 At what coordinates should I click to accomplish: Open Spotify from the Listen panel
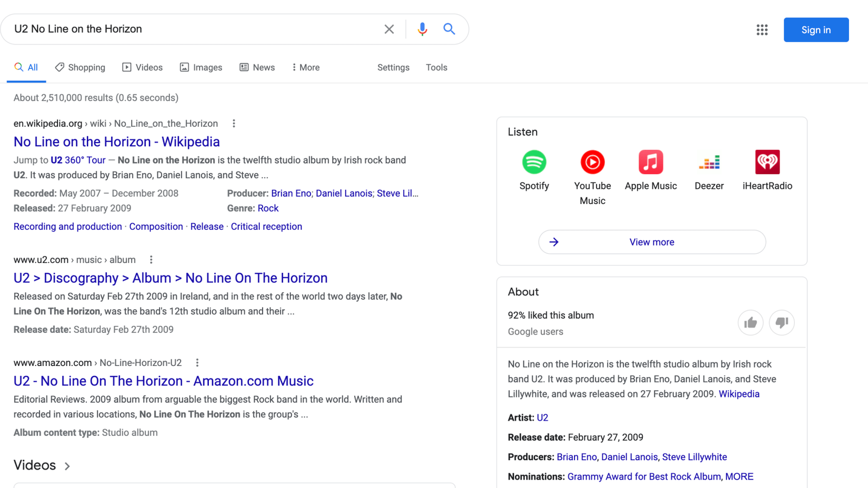pyautogui.click(x=534, y=162)
